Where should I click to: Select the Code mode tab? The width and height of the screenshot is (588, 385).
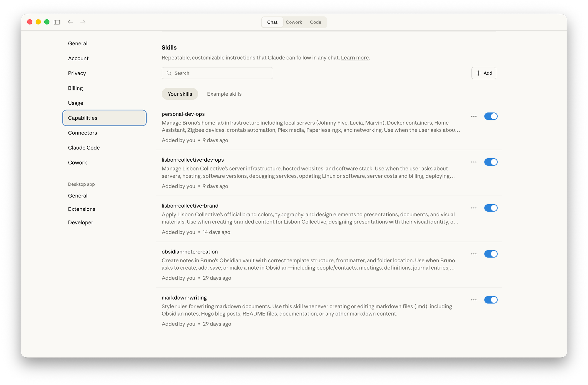315,22
